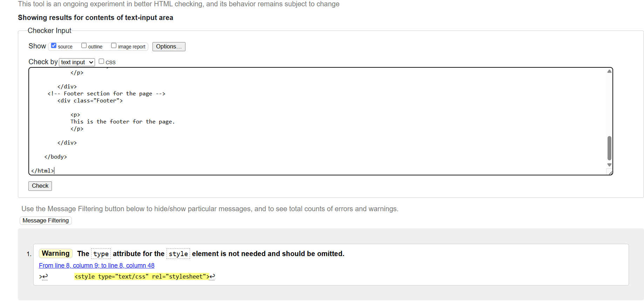Click the Footer section comment line
The width and height of the screenshot is (644, 301).
tap(106, 94)
